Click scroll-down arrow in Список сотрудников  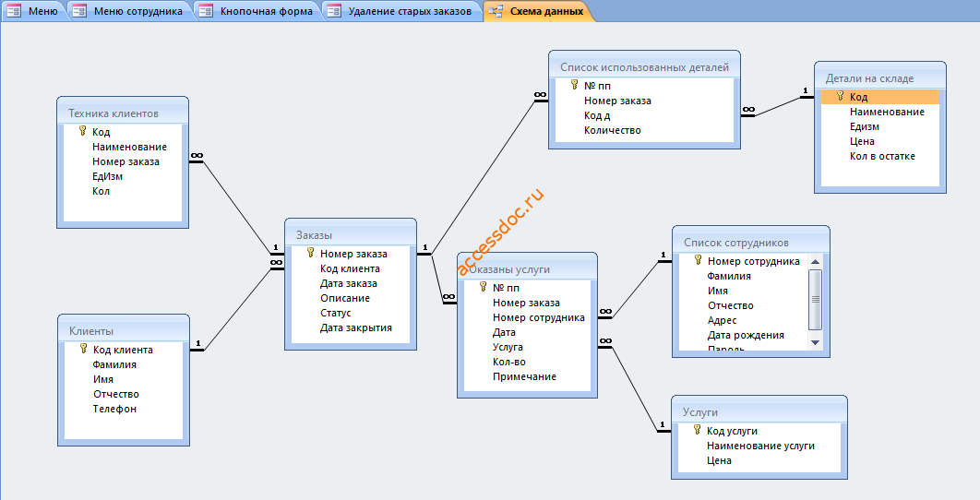point(815,342)
